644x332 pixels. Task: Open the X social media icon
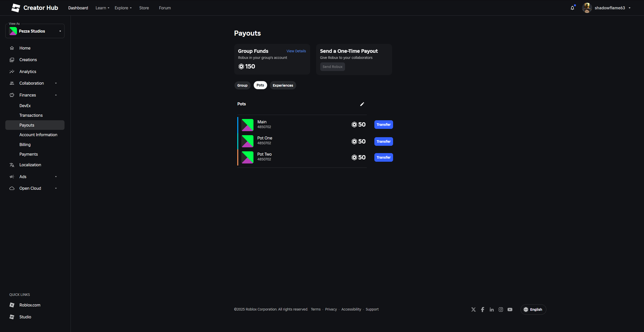point(474,310)
